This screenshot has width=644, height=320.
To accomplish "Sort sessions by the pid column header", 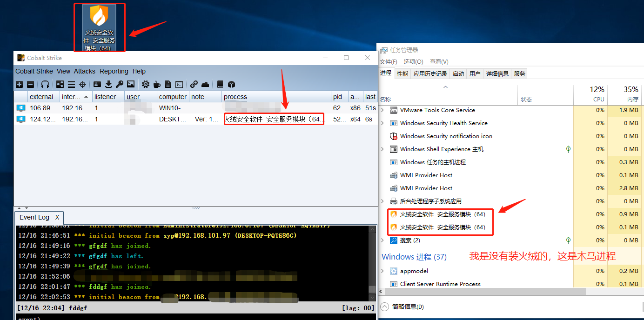I will [x=337, y=97].
